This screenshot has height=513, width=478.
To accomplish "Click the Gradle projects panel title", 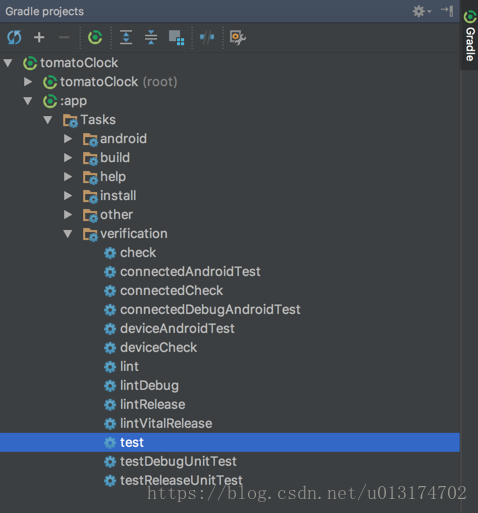I will pyautogui.click(x=45, y=11).
